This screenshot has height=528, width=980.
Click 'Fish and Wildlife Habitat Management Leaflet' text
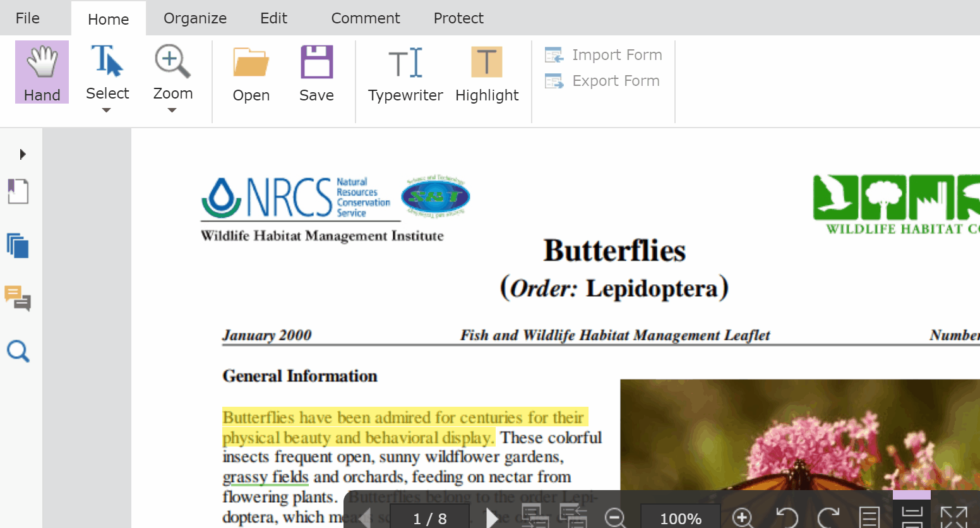tap(615, 335)
